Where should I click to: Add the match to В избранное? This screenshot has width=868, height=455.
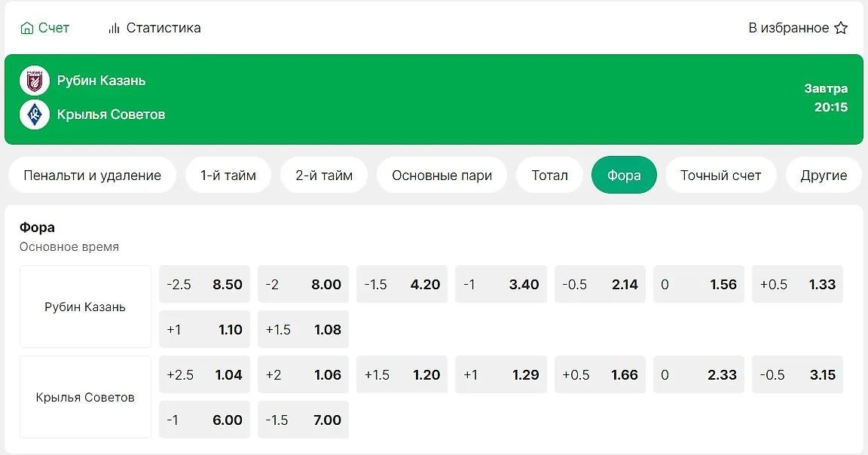(798, 28)
